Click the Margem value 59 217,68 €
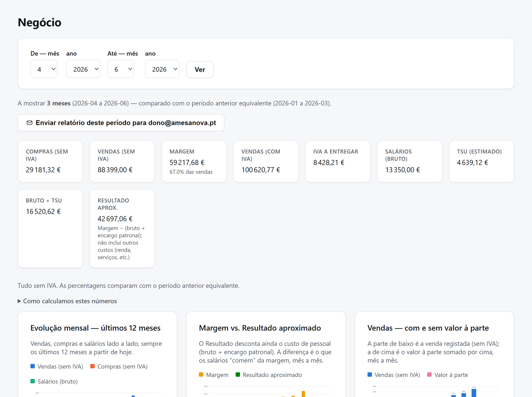This screenshot has width=532, height=397. pos(187,162)
